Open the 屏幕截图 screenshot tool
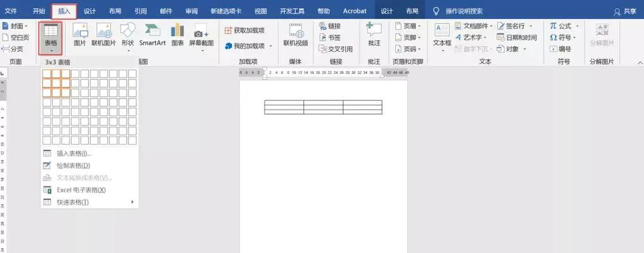The height and width of the screenshot is (253, 644). pos(201,38)
